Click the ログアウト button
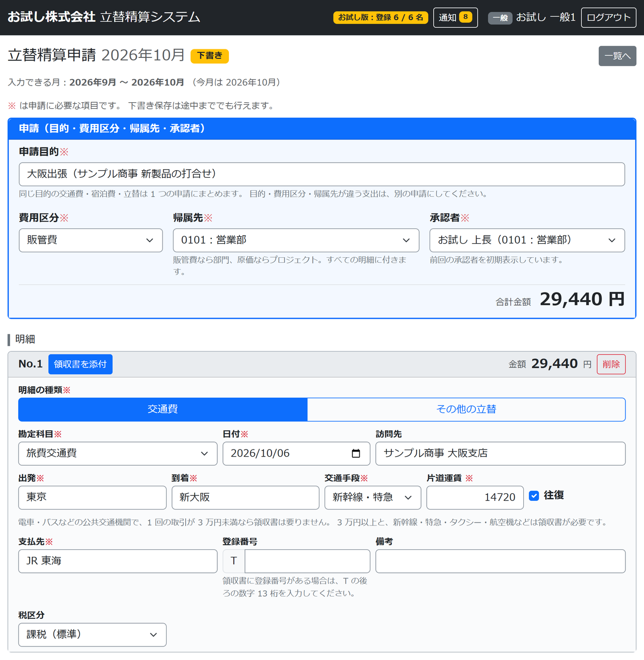 pos(609,18)
